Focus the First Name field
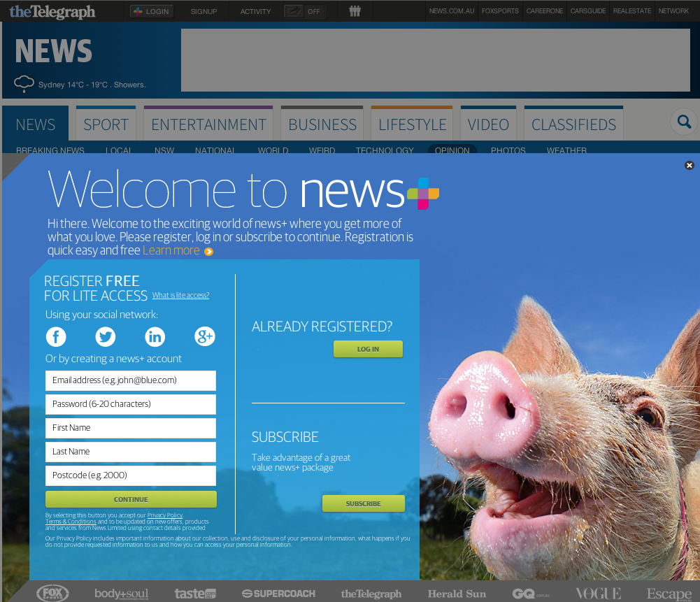Image resolution: width=700 pixels, height=602 pixels. pos(130,428)
